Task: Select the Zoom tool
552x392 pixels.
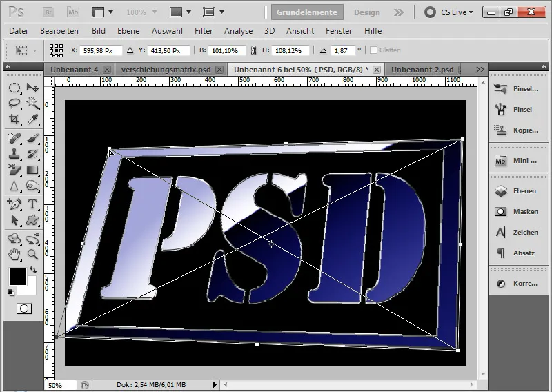Action: (x=32, y=254)
